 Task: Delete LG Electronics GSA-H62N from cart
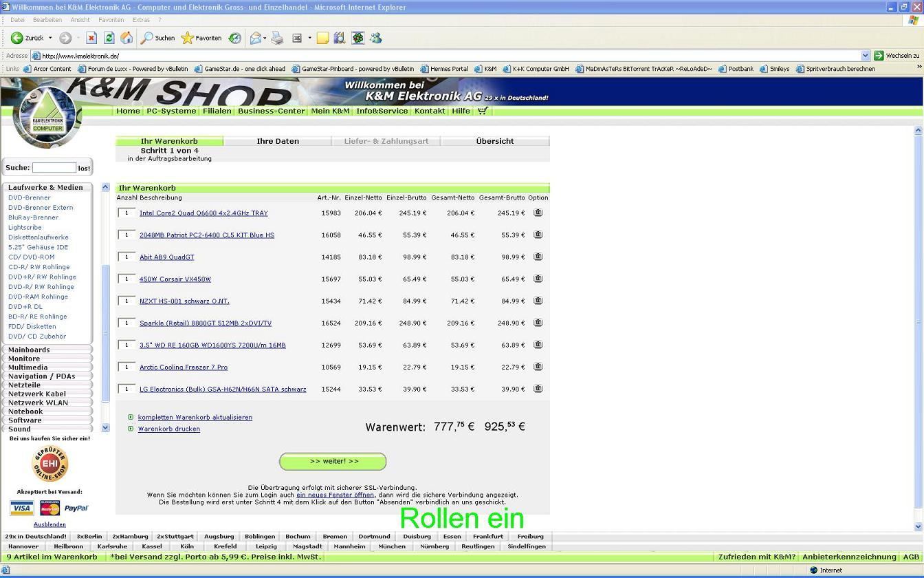[x=538, y=389]
